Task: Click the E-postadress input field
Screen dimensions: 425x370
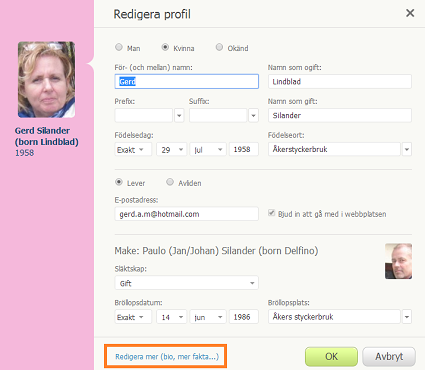Action: point(187,214)
